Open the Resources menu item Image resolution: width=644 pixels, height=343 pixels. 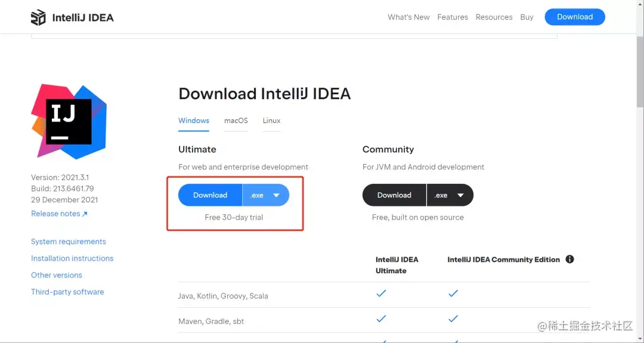tap(494, 17)
